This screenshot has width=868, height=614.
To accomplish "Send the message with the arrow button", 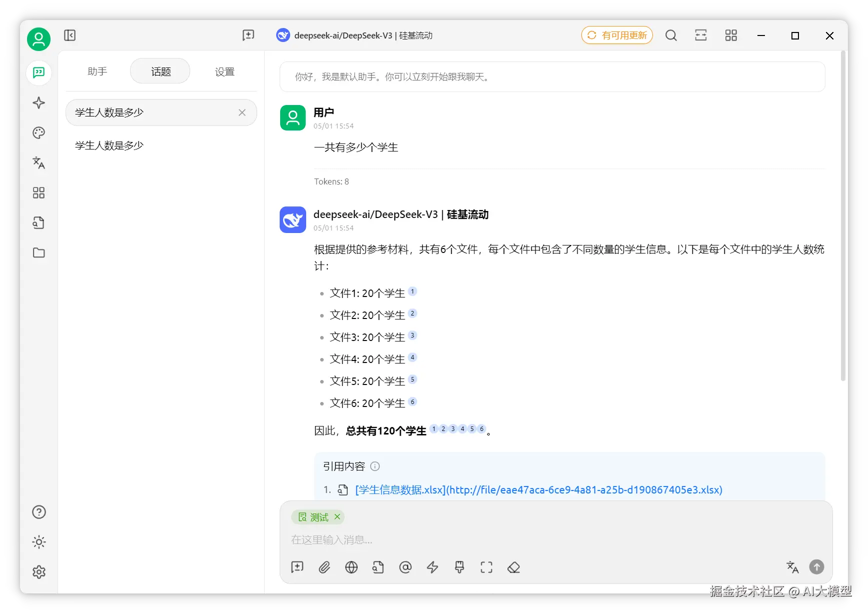I will coord(816,566).
